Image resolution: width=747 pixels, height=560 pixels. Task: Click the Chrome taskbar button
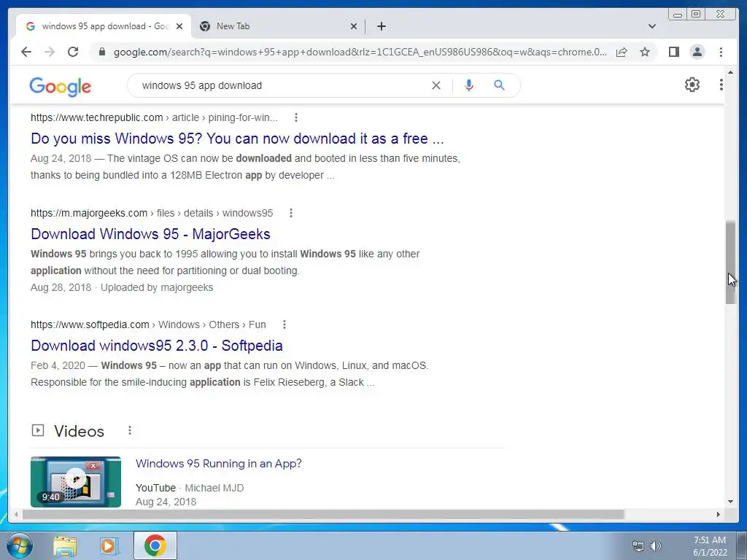[x=155, y=545]
